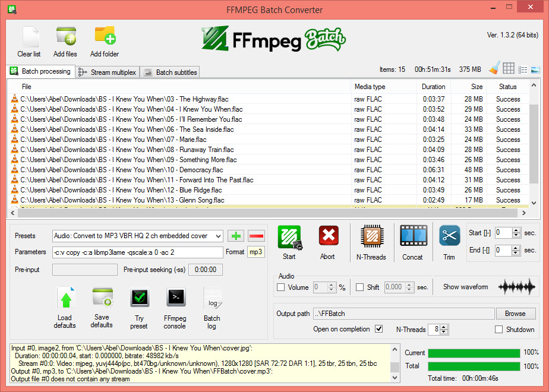This screenshot has height=392, width=549.
Task: Click the Pre-input text field
Action: 85,270
